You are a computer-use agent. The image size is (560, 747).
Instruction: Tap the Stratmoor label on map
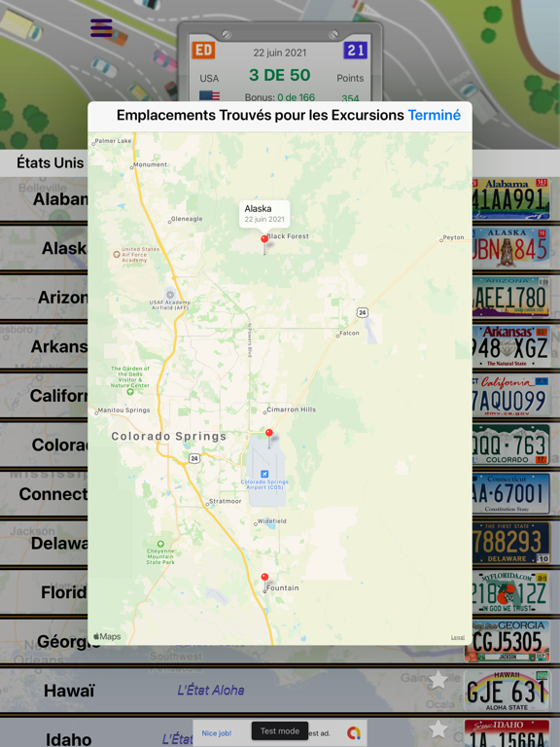click(x=226, y=501)
